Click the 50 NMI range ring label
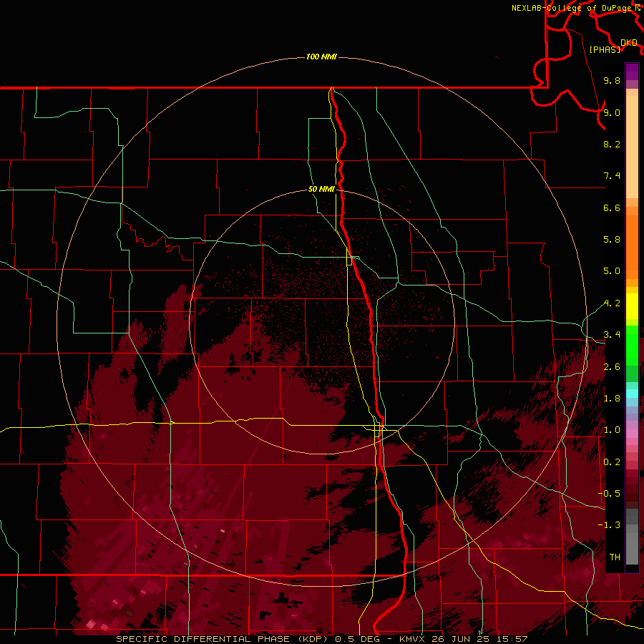 (x=321, y=189)
